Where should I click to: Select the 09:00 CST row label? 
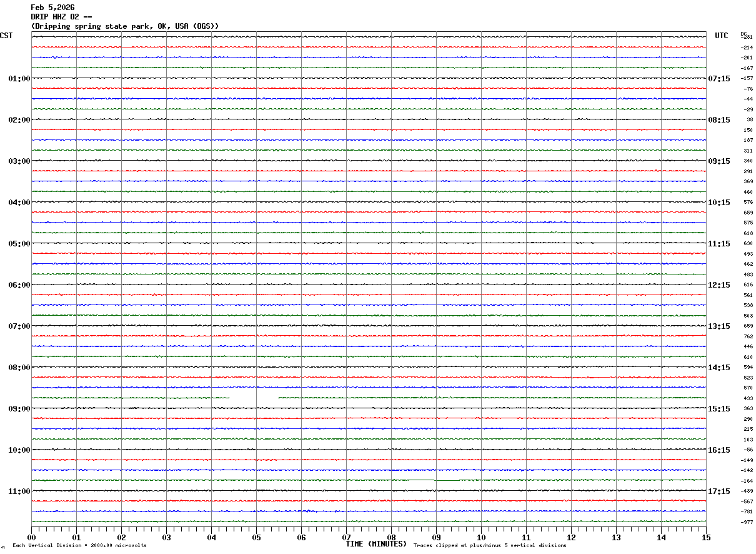tap(19, 409)
